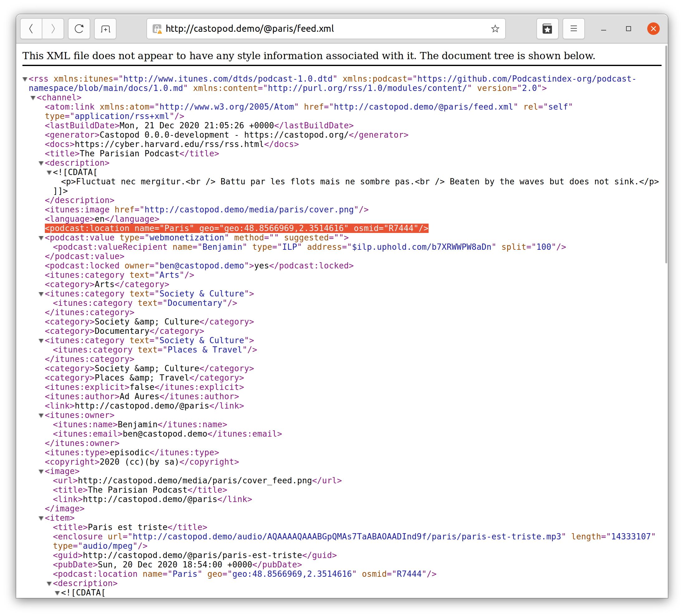
Task: Click the itunes:image cover.png line
Action: click(207, 210)
